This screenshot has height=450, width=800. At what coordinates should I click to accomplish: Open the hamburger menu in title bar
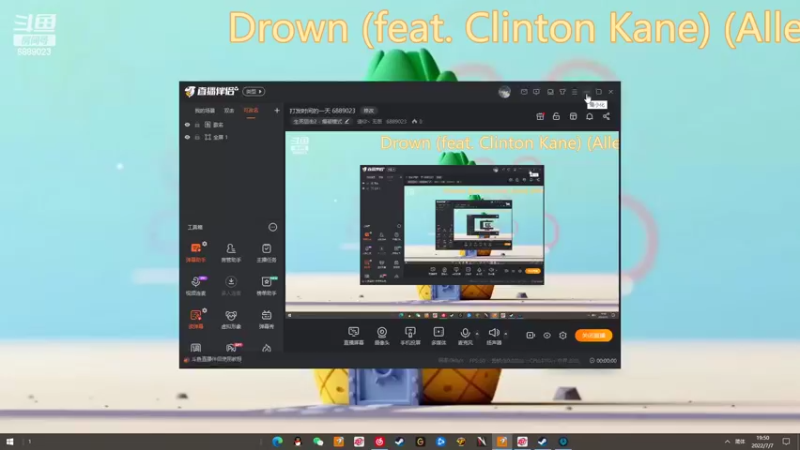(574, 92)
